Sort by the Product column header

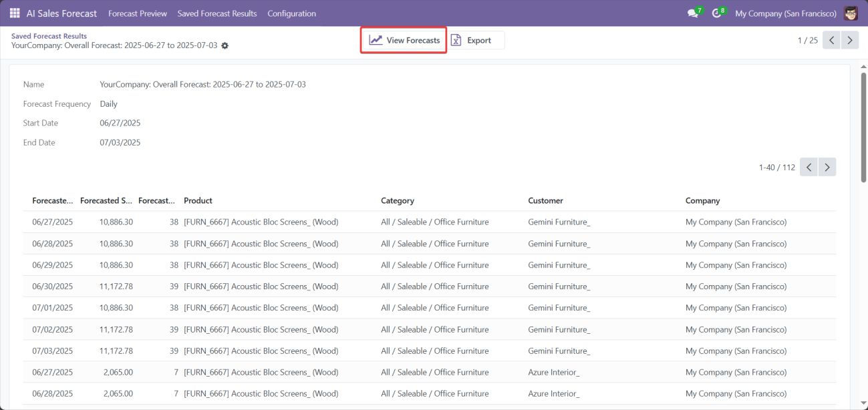[x=198, y=200]
